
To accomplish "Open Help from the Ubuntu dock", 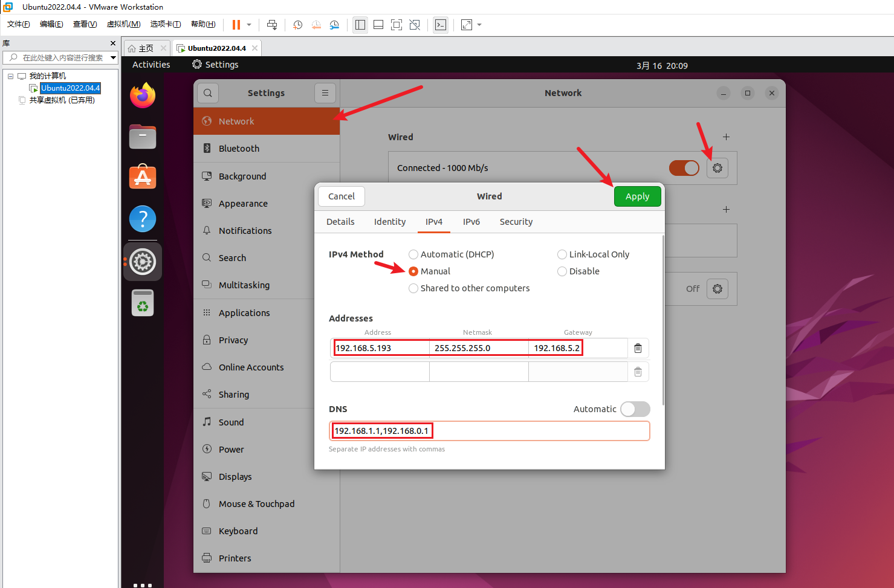I will pos(143,219).
